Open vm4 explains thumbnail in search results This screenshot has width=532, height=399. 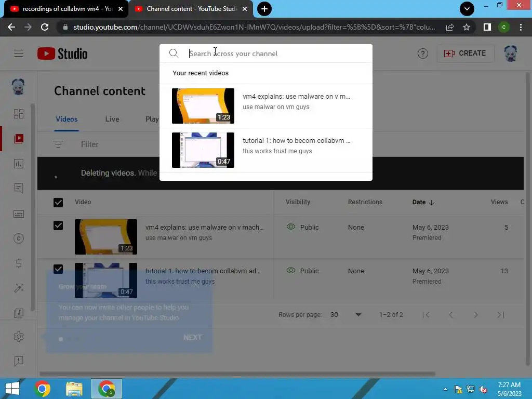coord(203,106)
